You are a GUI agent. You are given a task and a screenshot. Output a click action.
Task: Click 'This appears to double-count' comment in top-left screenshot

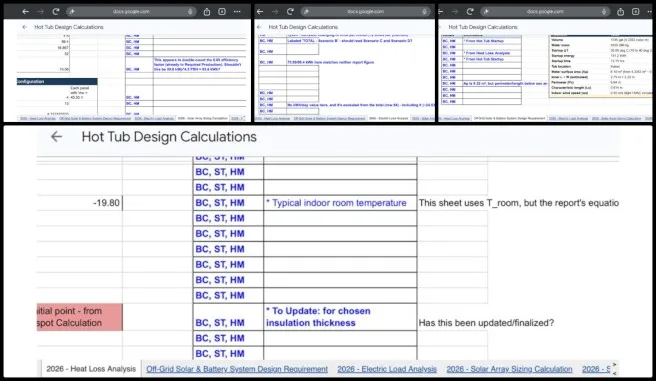tap(200, 65)
